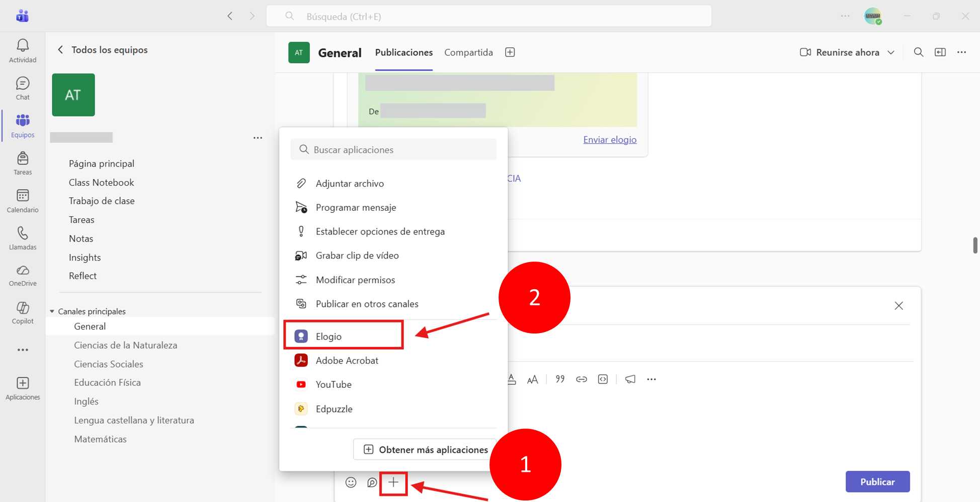Open the Loop components icon next to emoji

coord(372,482)
